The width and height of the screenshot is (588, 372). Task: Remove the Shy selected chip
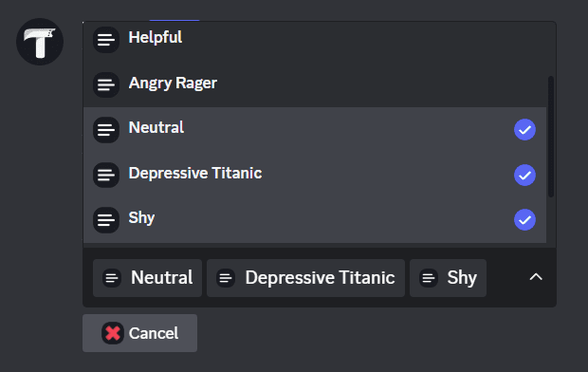449,278
